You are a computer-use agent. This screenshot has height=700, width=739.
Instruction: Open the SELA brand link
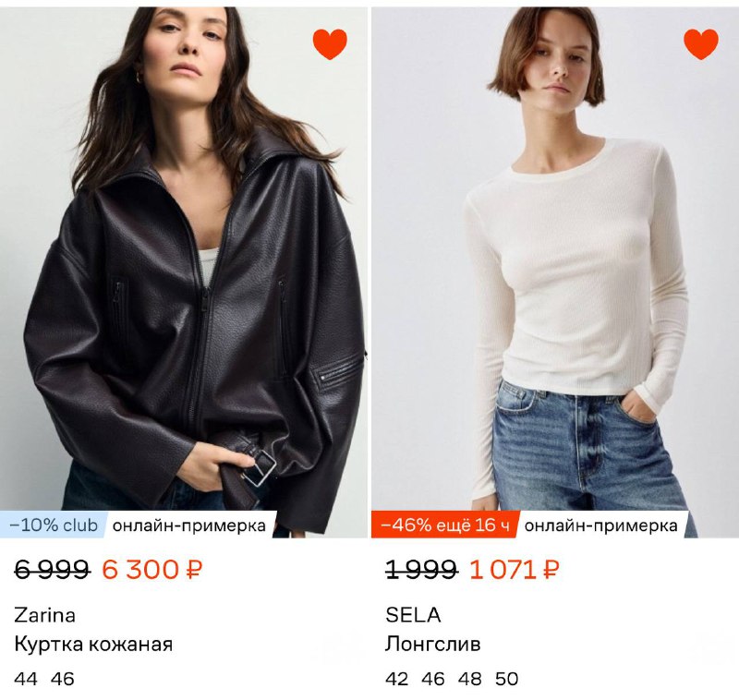[413, 615]
